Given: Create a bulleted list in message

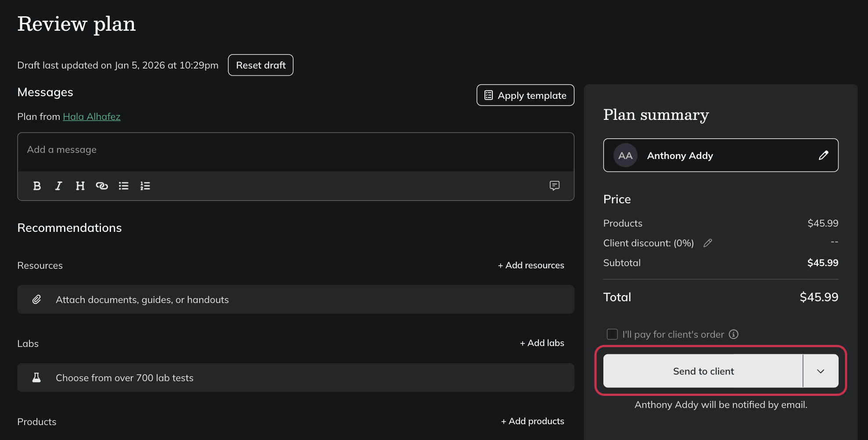Looking at the screenshot, I should coord(124,186).
